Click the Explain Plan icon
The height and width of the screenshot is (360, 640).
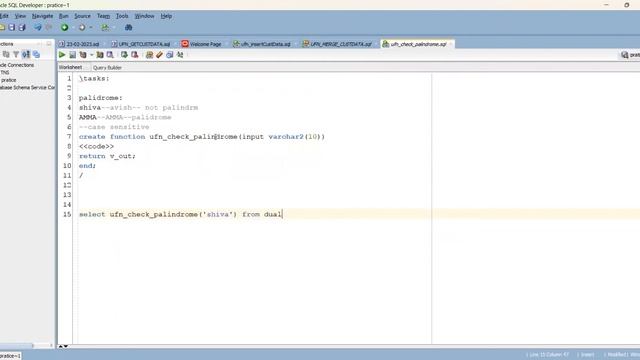83,55
